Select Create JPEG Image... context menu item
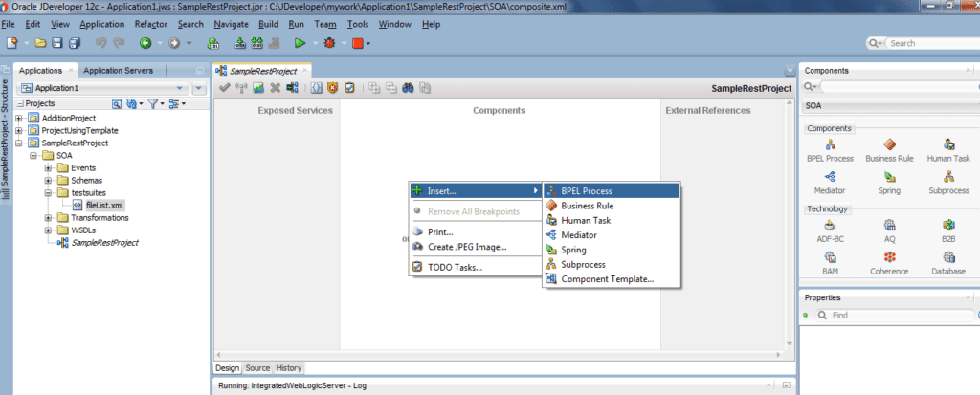Screen dimensions: 980x395 click(475, 247)
